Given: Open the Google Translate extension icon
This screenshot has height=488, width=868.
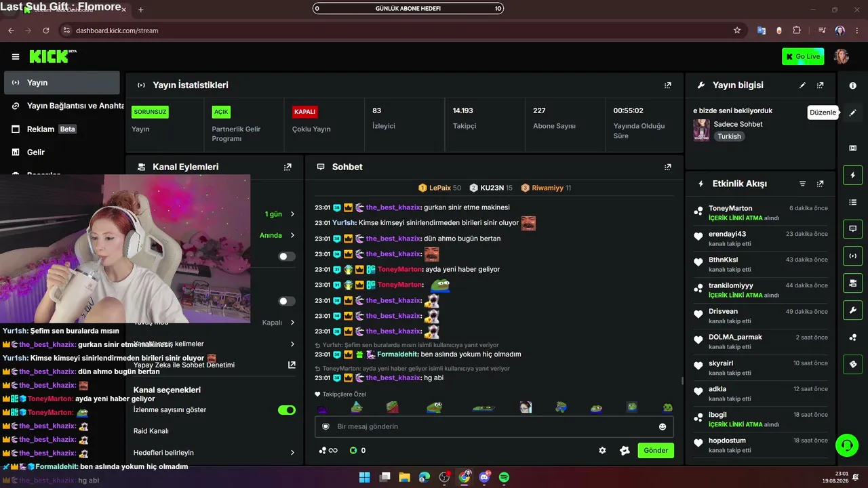Looking at the screenshot, I should [762, 30].
